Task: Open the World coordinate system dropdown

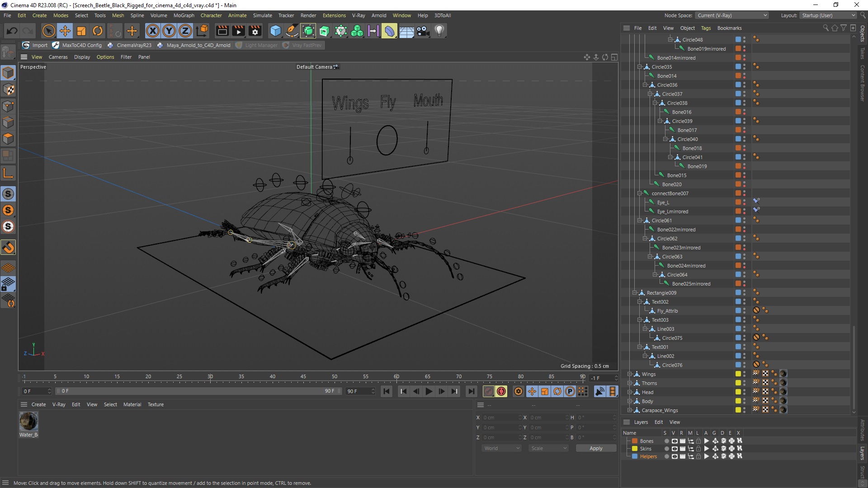Action: coord(501,448)
